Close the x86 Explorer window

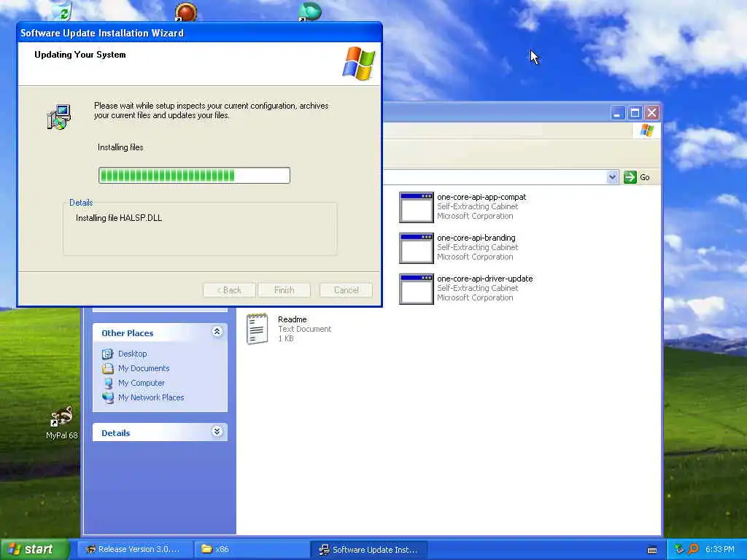(651, 113)
